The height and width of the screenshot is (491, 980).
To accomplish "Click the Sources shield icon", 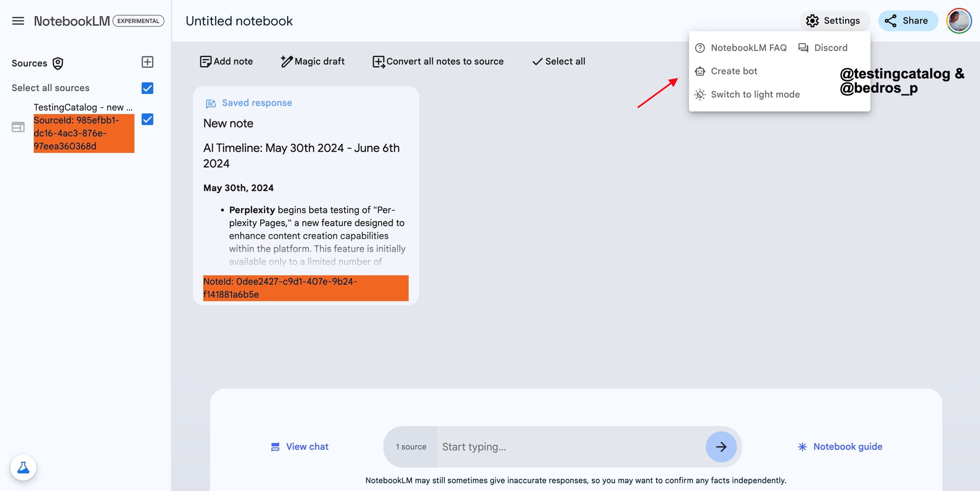I will coord(57,63).
